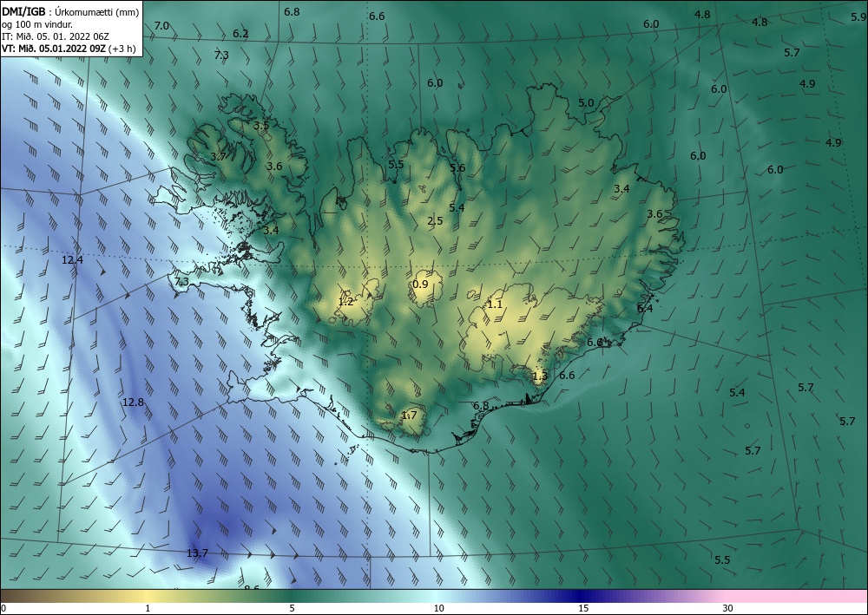
Task: Click the 12.4 value label
Action: click(72, 259)
